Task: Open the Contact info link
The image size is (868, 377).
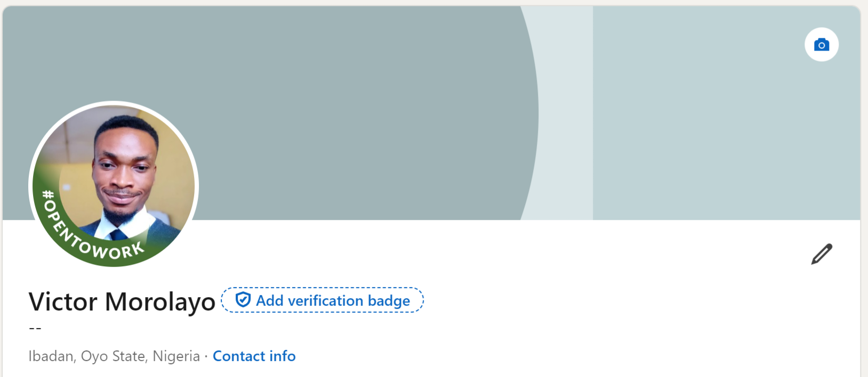Action: click(x=254, y=356)
